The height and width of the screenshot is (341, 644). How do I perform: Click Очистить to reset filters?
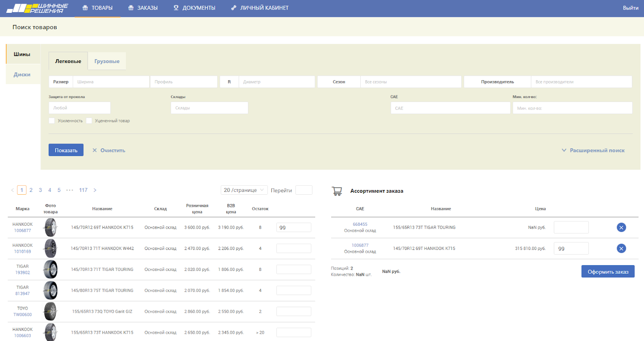(x=109, y=150)
